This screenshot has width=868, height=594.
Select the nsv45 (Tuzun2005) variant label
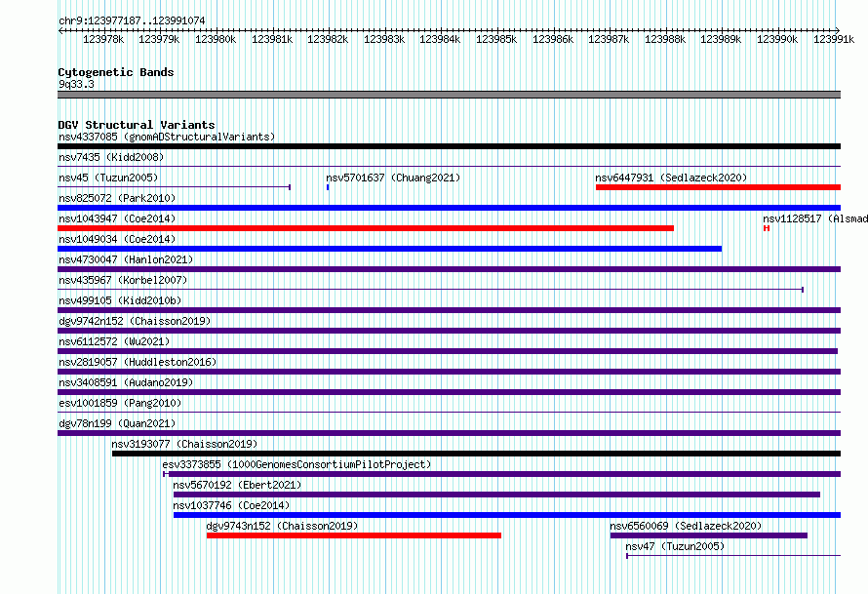tap(108, 178)
